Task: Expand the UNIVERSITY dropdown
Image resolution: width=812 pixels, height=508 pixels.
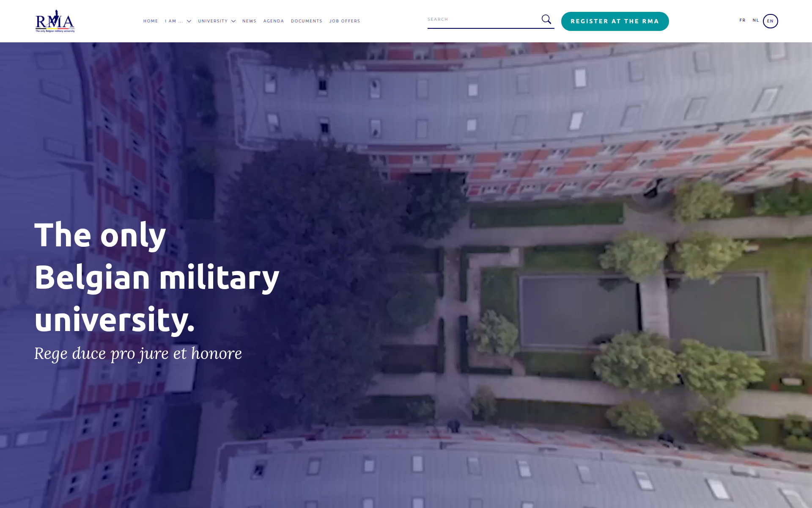Action: (x=217, y=21)
